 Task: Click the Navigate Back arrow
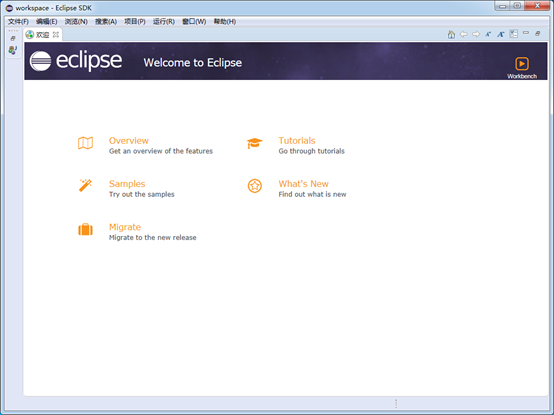[464, 34]
